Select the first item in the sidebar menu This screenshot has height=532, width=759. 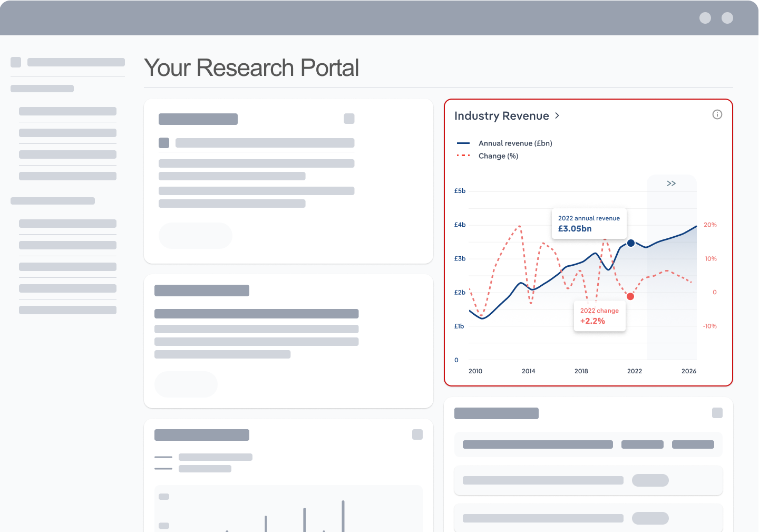[67, 111]
